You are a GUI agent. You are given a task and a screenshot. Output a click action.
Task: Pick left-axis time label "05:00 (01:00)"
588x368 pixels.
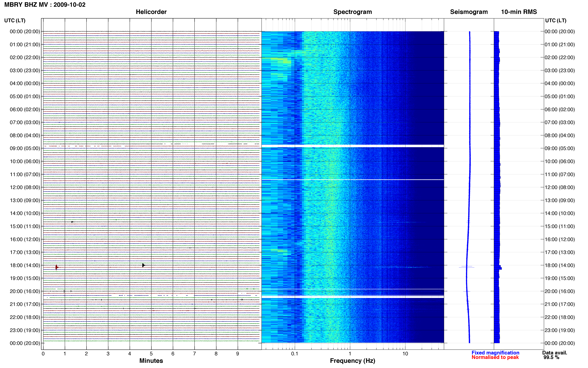point(25,96)
